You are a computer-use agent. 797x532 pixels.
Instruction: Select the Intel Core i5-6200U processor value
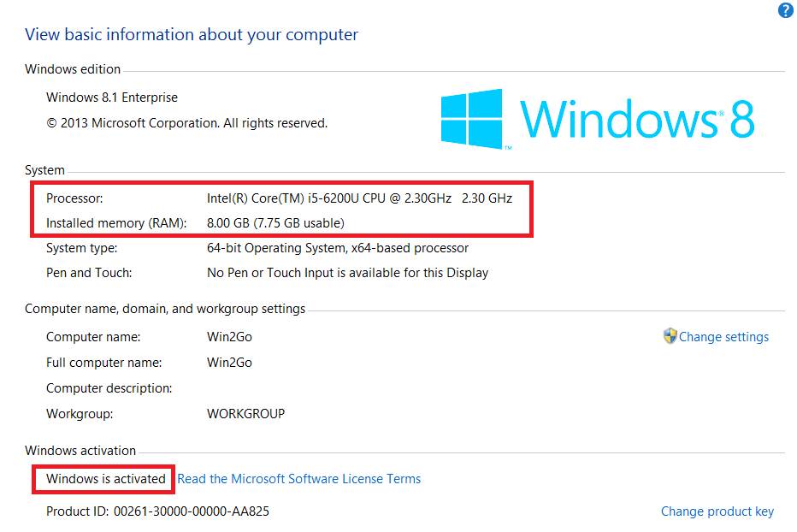click(359, 198)
